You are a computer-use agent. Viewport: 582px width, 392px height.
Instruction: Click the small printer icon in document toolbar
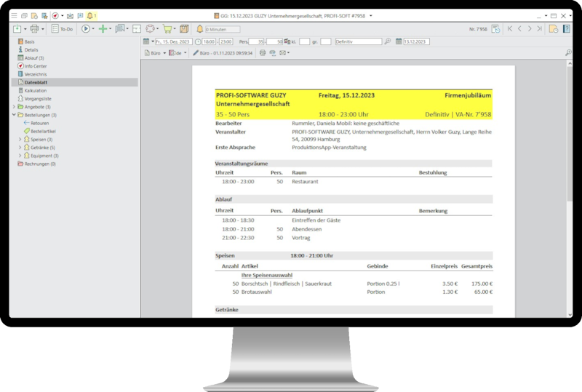click(x=263, y=53)
